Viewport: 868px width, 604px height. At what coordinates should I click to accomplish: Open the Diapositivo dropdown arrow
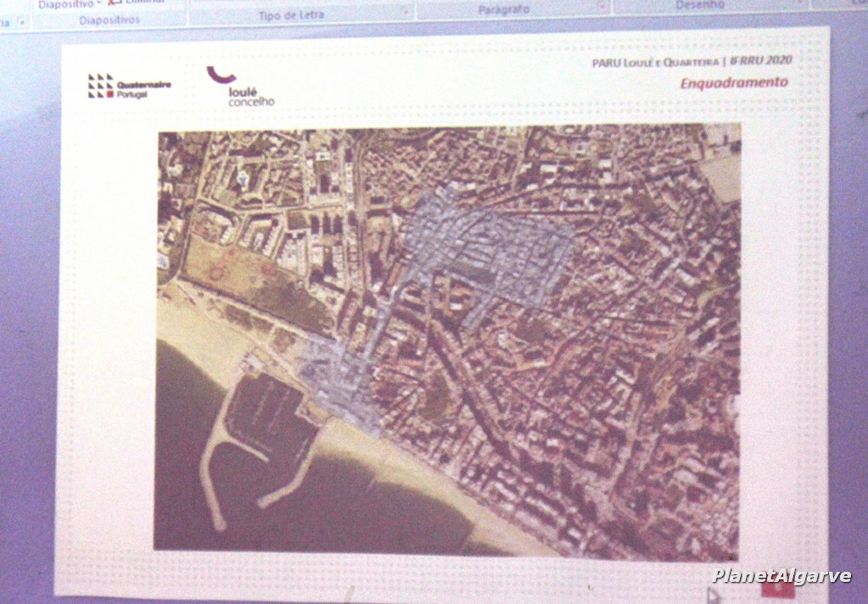point(97,4)
